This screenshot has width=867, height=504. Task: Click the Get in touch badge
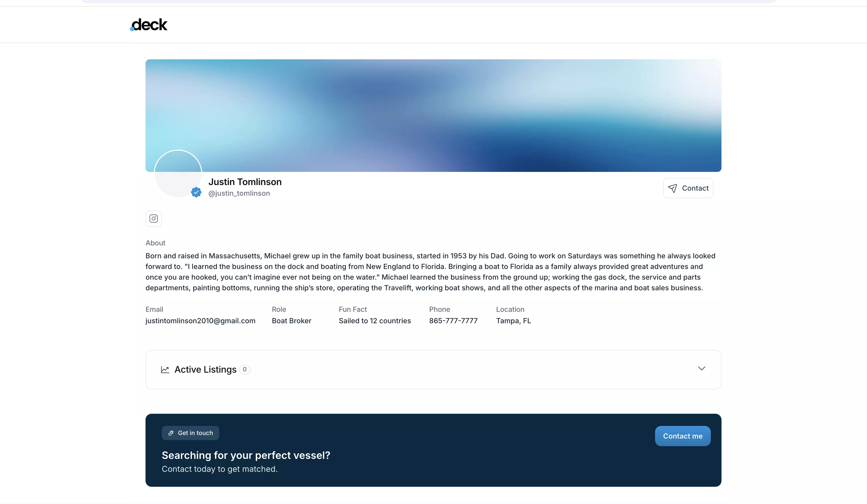click(191, 433)
